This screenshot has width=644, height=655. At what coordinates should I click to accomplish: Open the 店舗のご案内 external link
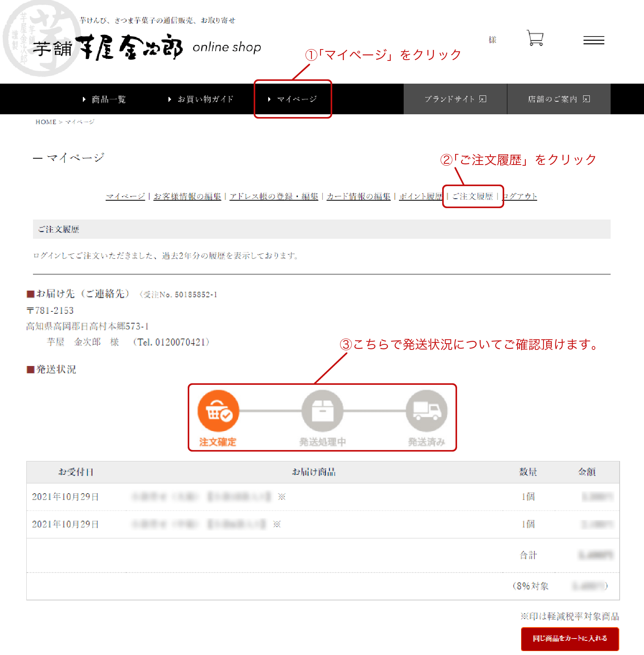[x=558, y=99]
